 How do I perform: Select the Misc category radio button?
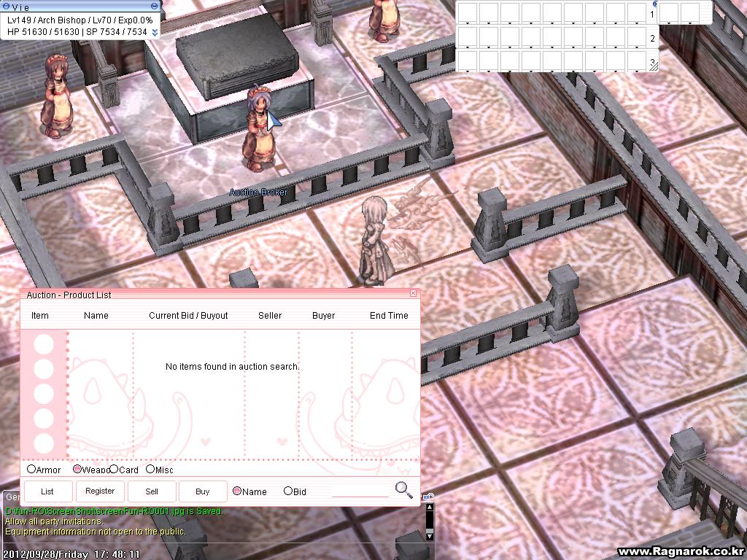[x=150, y=469]
